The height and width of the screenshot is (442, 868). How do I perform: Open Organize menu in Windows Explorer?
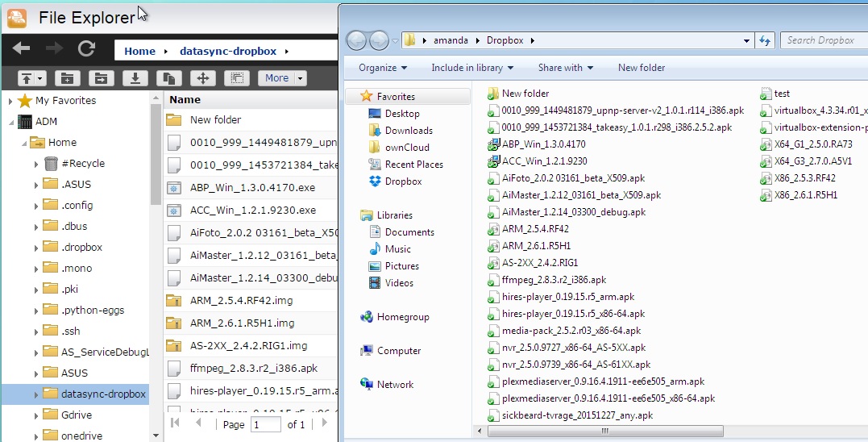[383, 68]
